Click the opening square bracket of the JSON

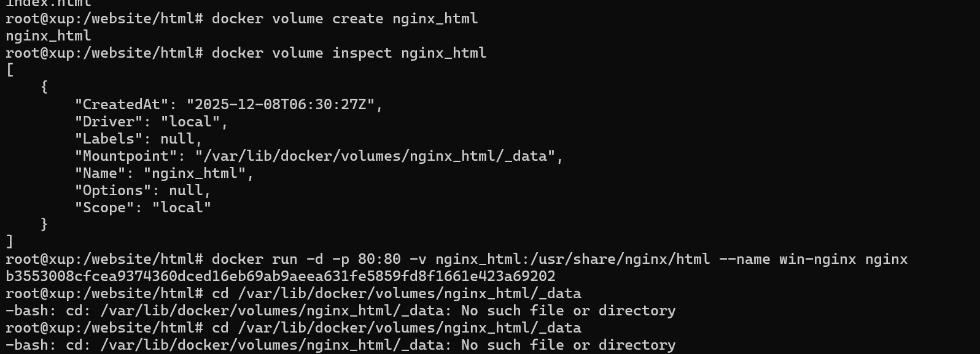pyautogui.click(x=10, y=70)
